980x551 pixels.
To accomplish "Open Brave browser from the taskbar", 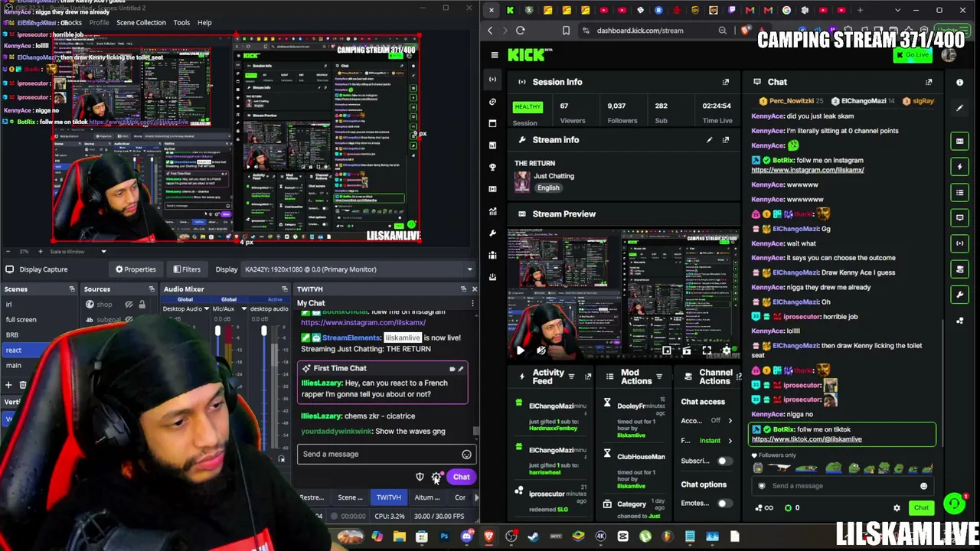I will point(488,536).
